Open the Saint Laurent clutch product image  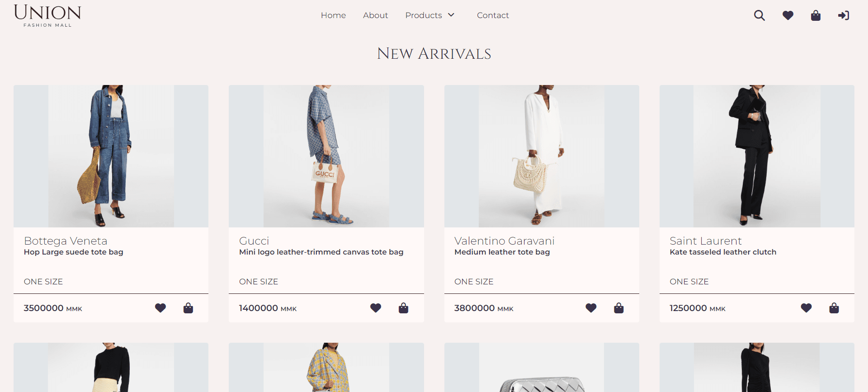pos(757,156)
